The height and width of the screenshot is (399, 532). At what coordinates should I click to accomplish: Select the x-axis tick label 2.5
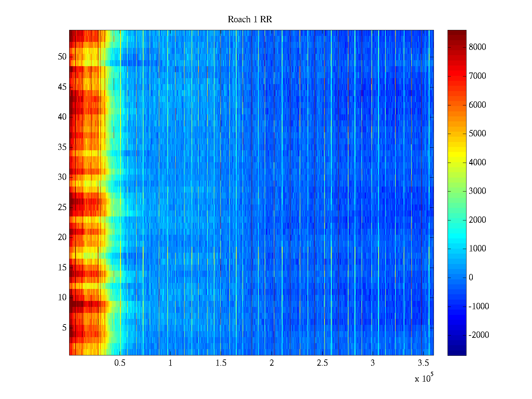coord(322,363)
